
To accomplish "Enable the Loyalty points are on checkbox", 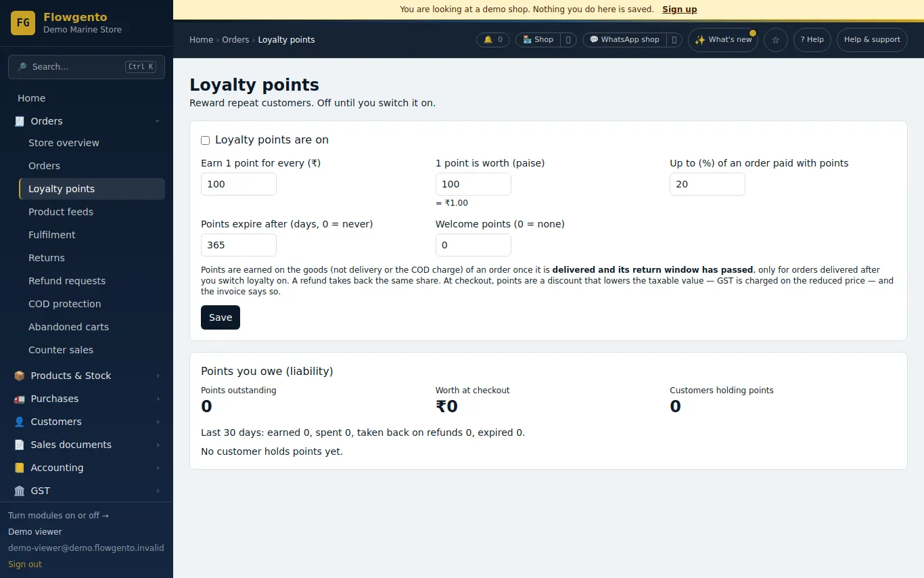I will (x=205, y=140).
